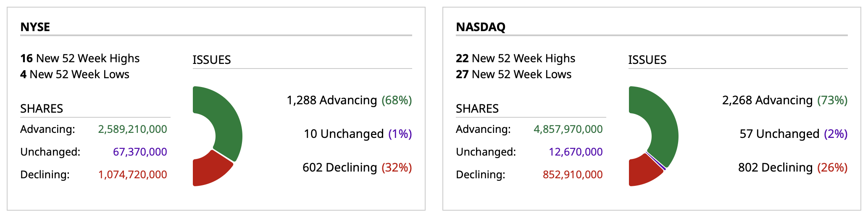Click NYSE advancing shares value 2,589,210,000
Image resolution: width=868 pixels, height=222 pixels.
[132, 129]
